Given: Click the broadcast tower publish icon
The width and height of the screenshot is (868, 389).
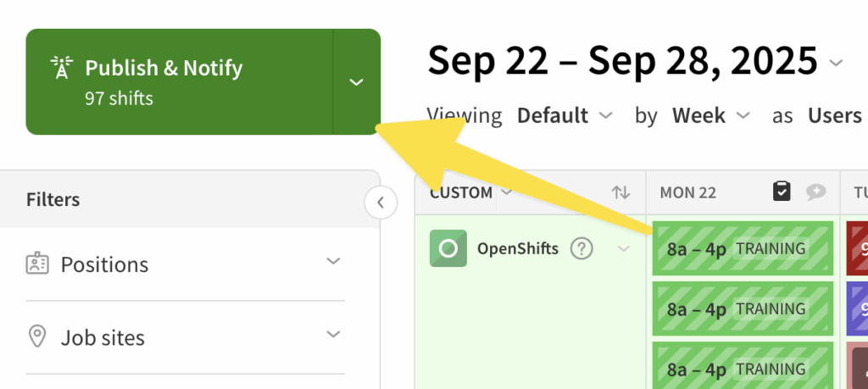Looking at the screenshot, I should 60,69.
